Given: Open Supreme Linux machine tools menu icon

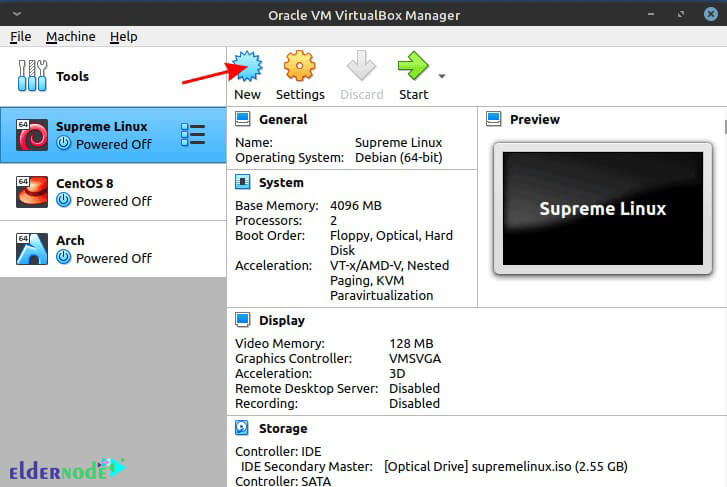Looking at the screenshot, I should click(193, 135).
